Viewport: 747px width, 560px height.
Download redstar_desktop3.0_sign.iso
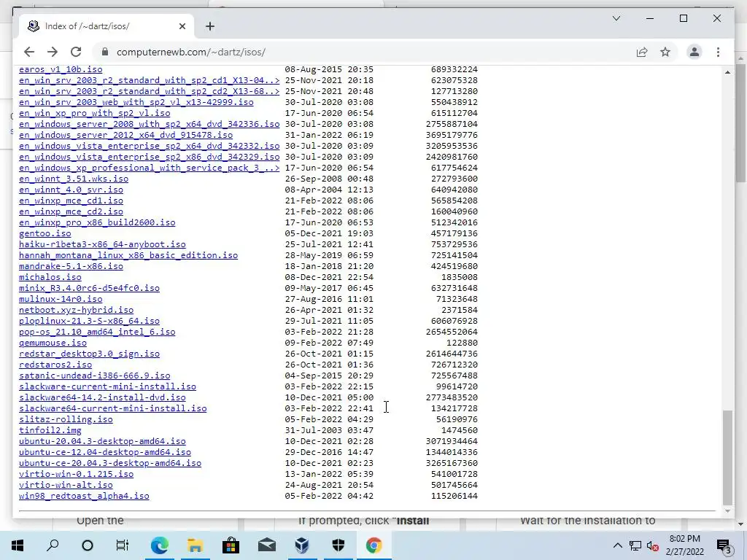(89, 354)
